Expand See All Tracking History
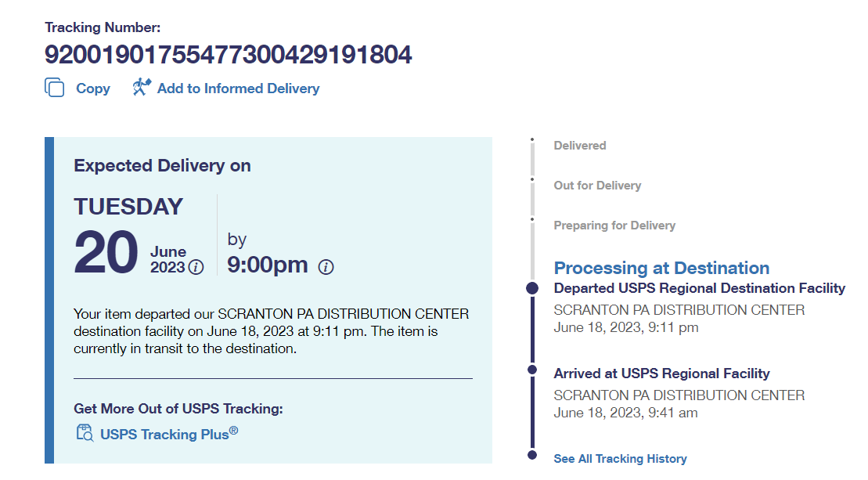The width and height of the screenshot is (868, 480). [x=620, y=459]
